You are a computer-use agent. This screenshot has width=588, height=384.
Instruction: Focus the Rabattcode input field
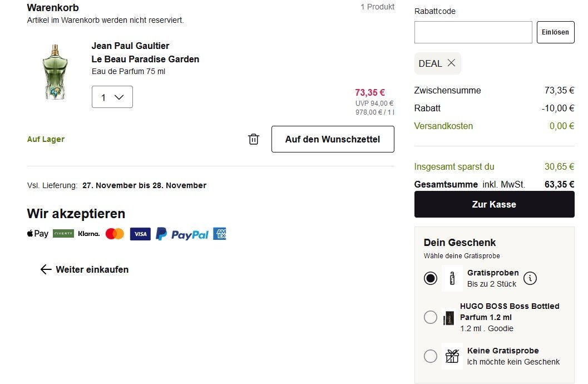point(473,32)
